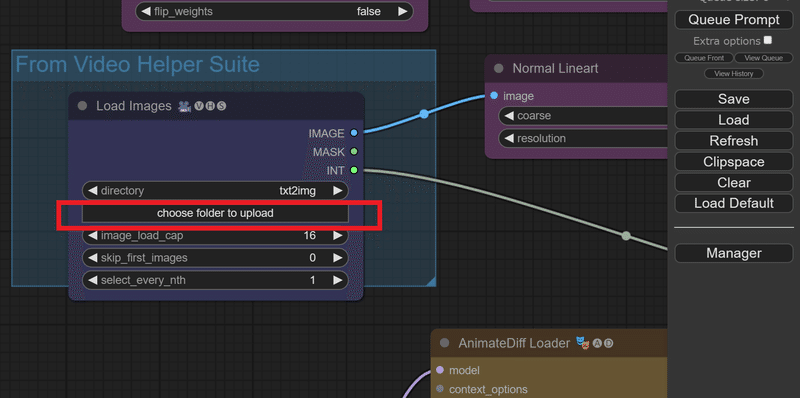800x398 pixels.
Task: Select previous directory with left arrow
Action: (93, 191)
